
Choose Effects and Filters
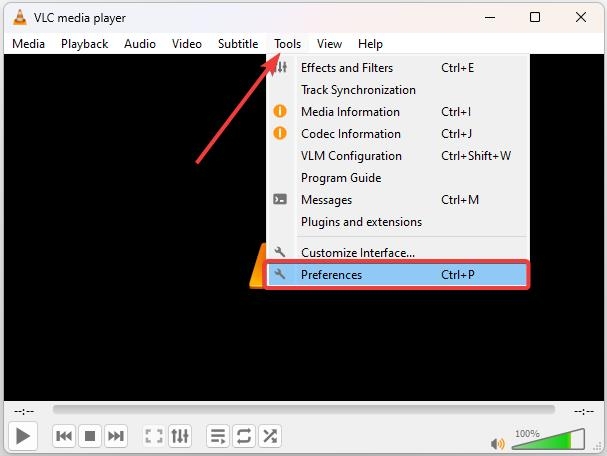click(x=398, y=68)
